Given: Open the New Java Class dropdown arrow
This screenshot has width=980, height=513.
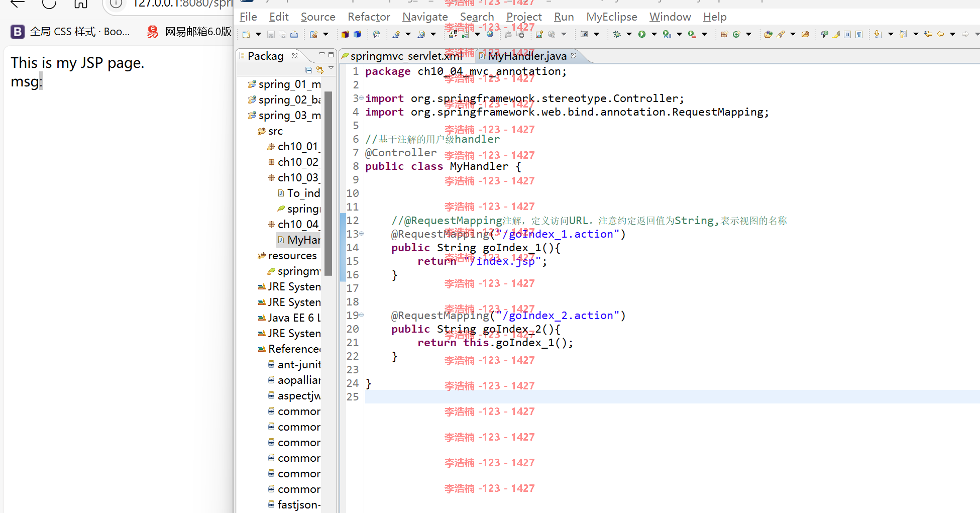Looking at the screenshot, I should tap(748, 34).
